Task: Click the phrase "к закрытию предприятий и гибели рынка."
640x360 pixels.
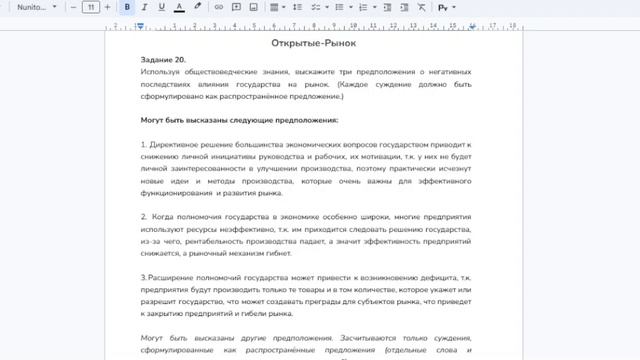Action: [217, 314]
